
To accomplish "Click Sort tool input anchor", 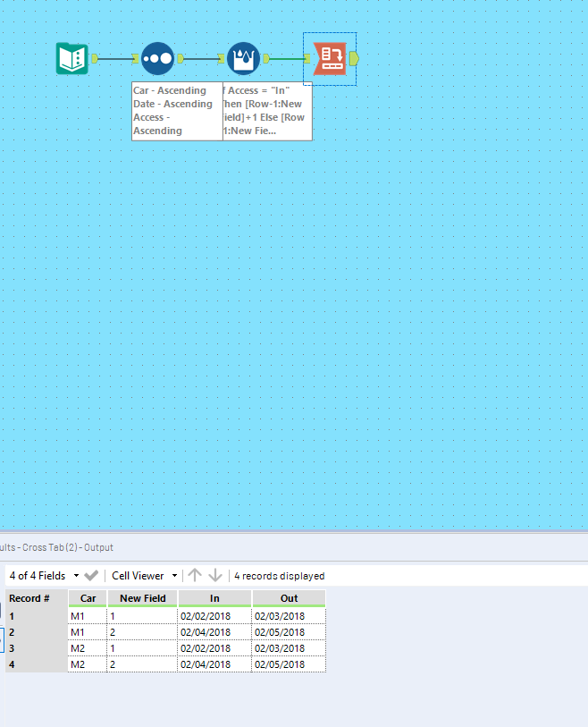I will coord(135,58).
